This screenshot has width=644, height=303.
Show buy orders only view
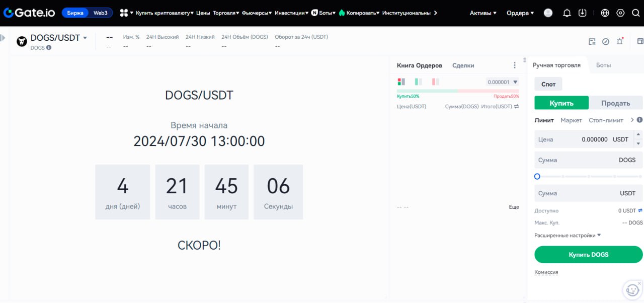click(x=418, y=82)
